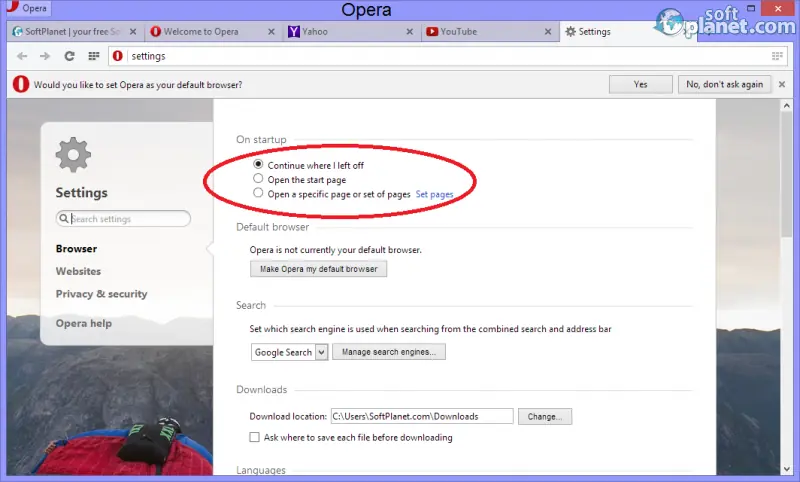Click the vertical scrollbar thumb
The width and height of the screenshot is (800, 482).
[x=787, y=176]
